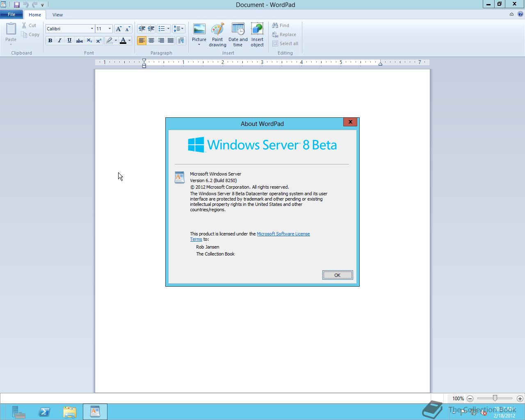
Task: Click the Grow font icon
Action: click(119, 29)
